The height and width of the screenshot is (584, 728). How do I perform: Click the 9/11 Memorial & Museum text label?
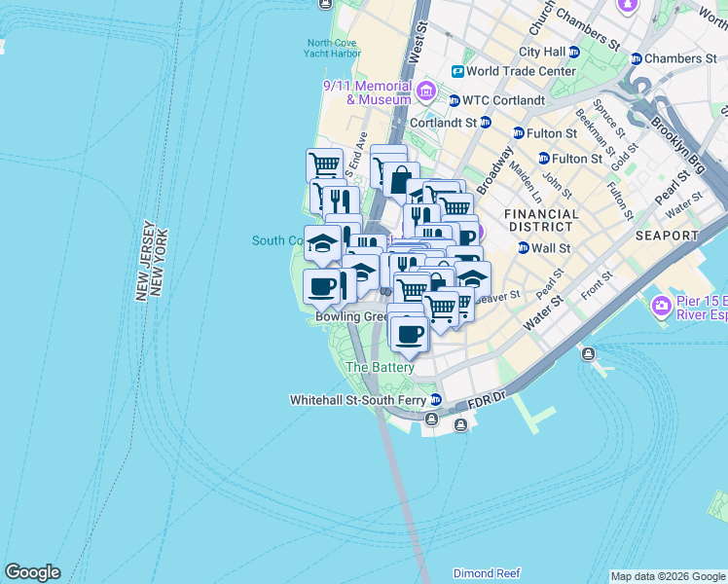point(368,92)
